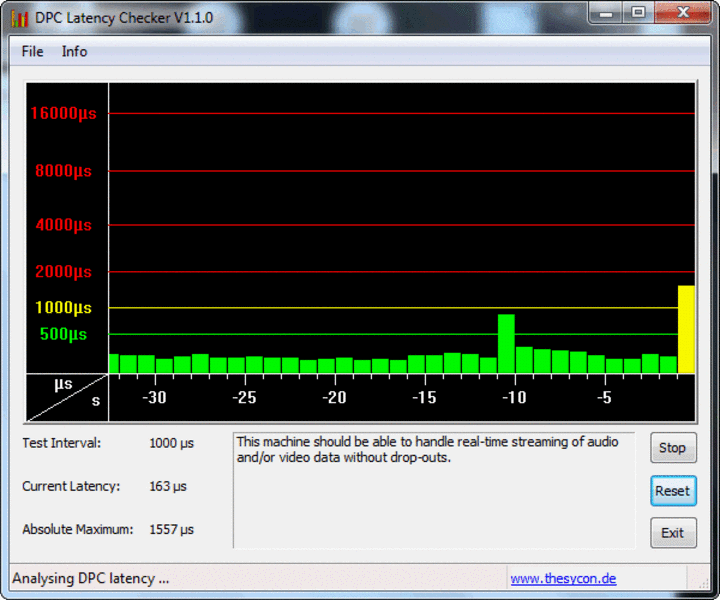Open the Info menu
Image resolution: width=720 pixels, height=600 pixels.
(x=74, y=51)
